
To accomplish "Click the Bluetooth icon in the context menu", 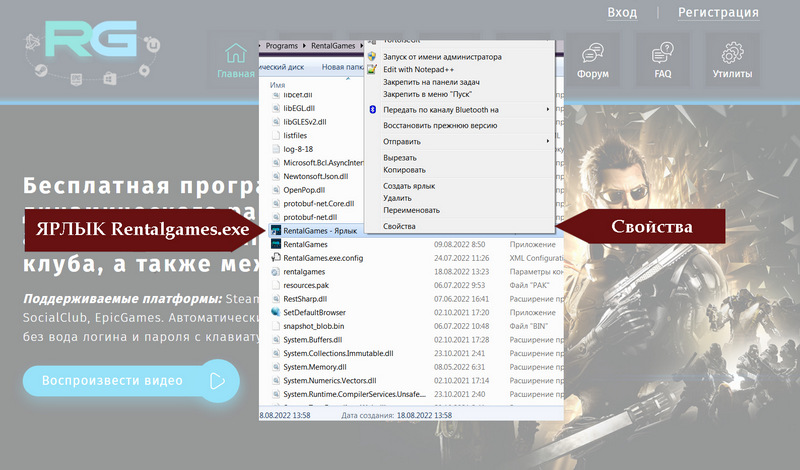I will [x=372, y=110].
